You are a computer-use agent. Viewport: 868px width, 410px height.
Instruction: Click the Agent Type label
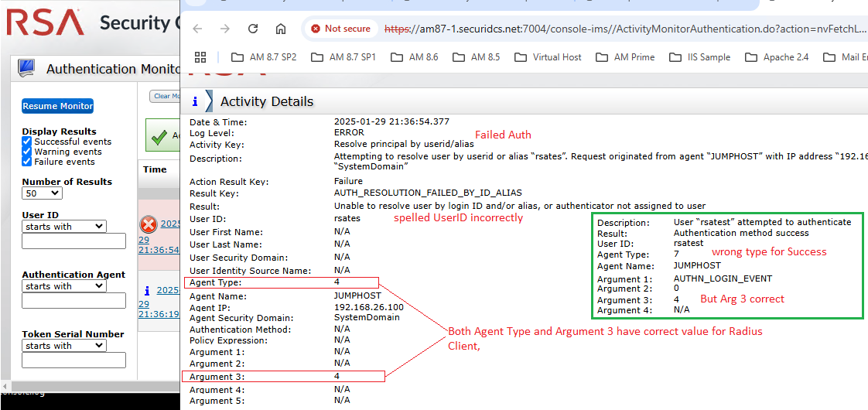click(x=215, y=282)
